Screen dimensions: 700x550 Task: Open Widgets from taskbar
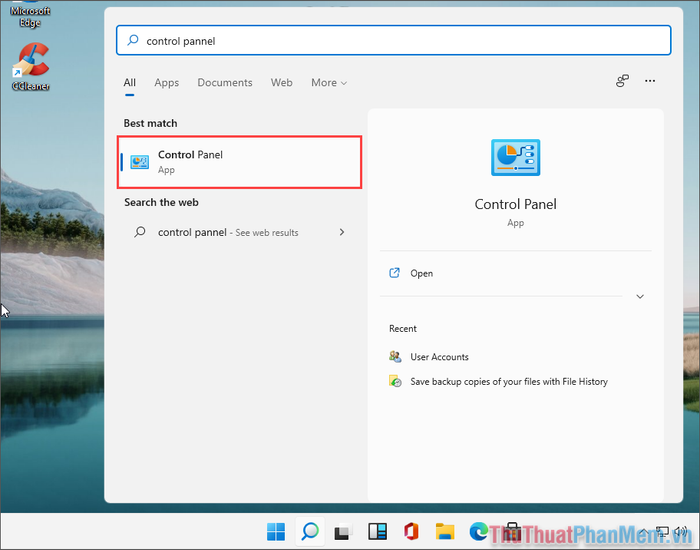(x=377, y=532)
